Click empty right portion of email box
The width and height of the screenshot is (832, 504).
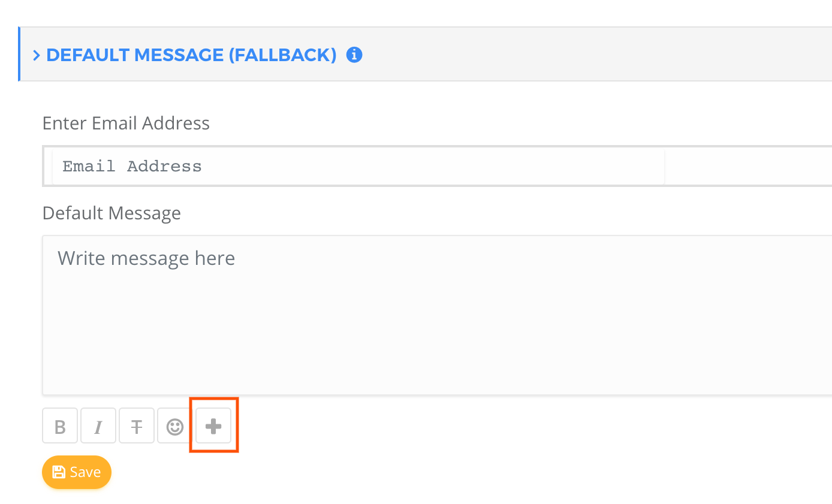749,166
